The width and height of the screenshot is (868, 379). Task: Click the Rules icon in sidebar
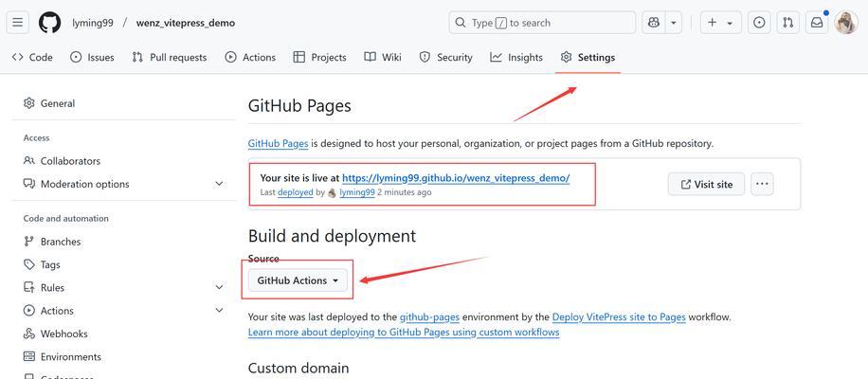click(28, 288)
